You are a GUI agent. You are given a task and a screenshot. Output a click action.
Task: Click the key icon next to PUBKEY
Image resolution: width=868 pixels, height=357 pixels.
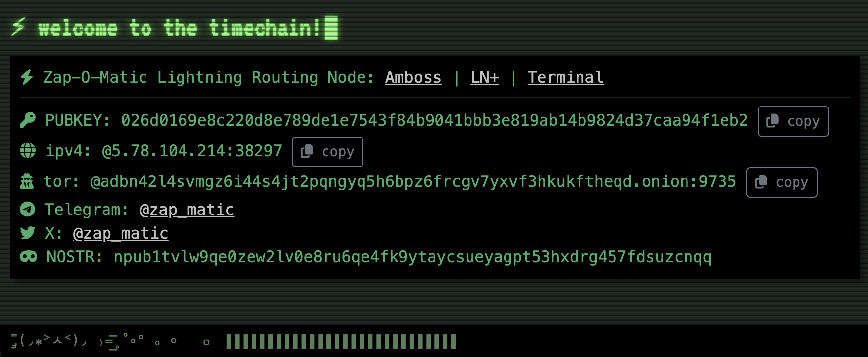click(28, 120)
